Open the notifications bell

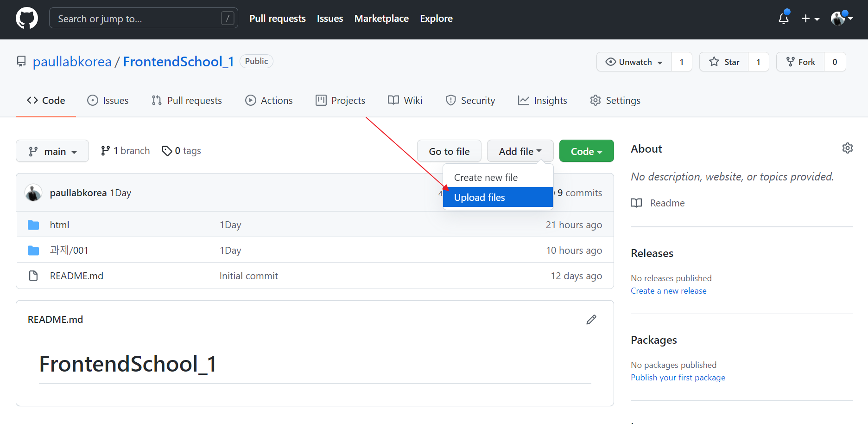pos(784,18)
